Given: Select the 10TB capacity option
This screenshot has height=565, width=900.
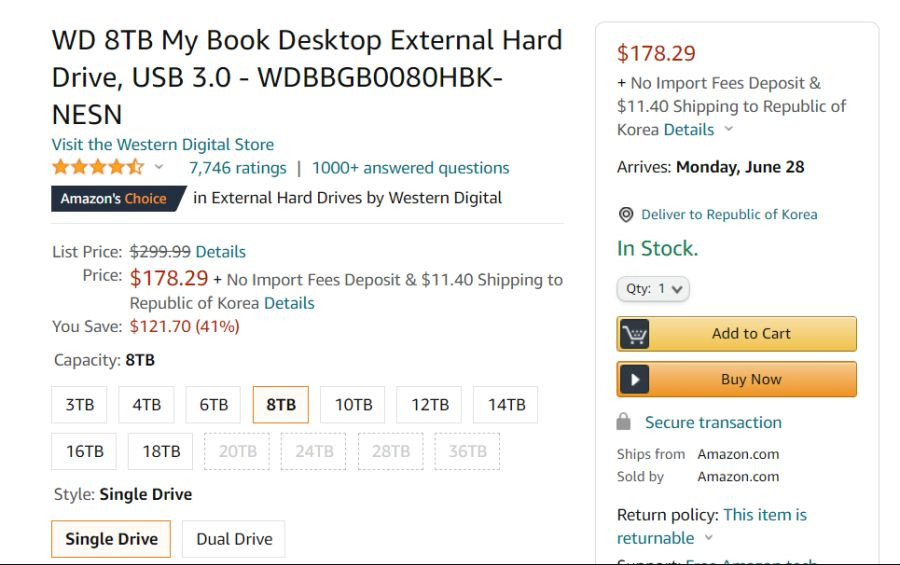Looking at the screenshot, I should pyautogui.click(x=353, y=405).
